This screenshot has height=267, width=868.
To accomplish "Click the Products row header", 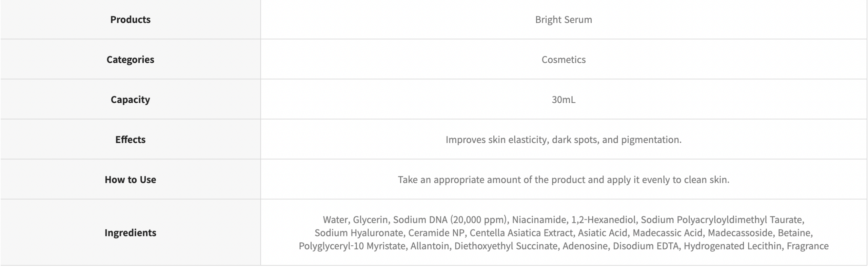I will tap(130, 20).
